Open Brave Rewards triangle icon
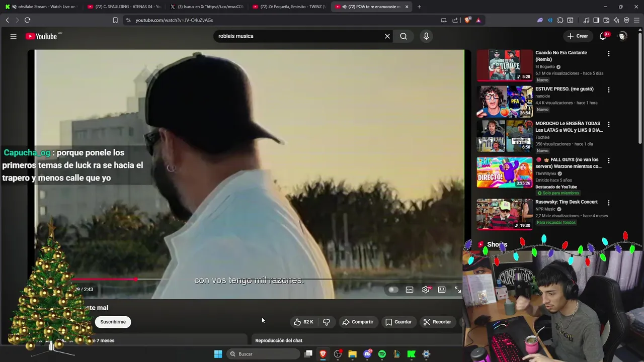Viewport: 644px width, 362px height. click(478, 20)
